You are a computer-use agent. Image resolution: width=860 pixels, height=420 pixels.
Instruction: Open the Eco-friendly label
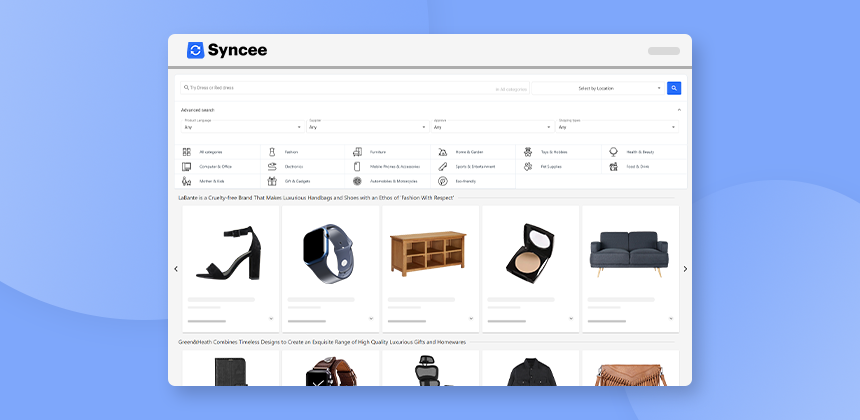coord(466,181)
